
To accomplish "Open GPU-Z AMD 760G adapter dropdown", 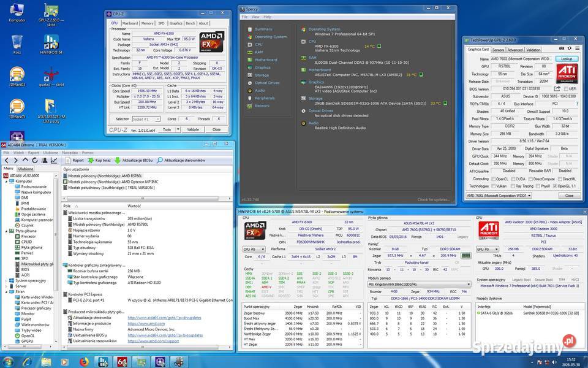I will pyautogui.click(x=499, y=196).
